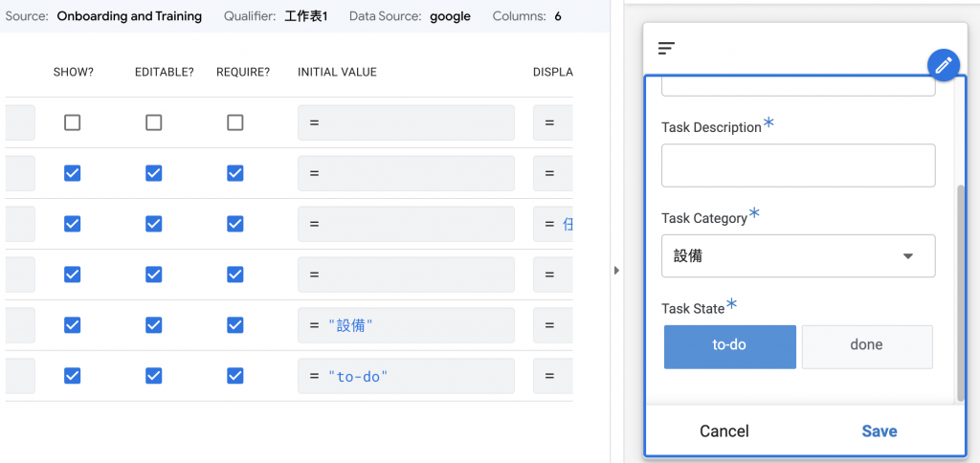Viewport: 980px width, 463px height.
Task: Click the preview panel collapse arrow
Action: pos(616,271)
